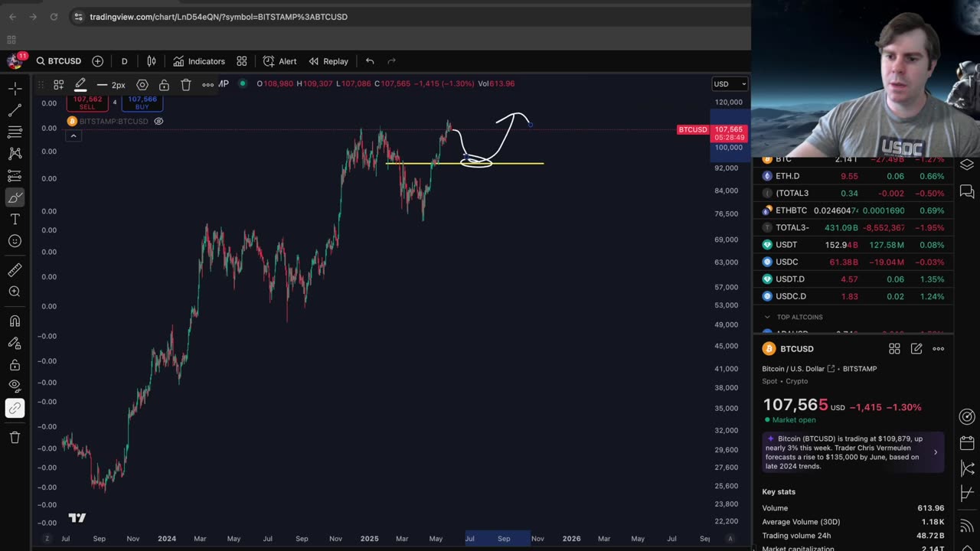The height and width of the screenshot is (551, 980).
Task: Open the emoji icons tool
Action: click(15, 241)
